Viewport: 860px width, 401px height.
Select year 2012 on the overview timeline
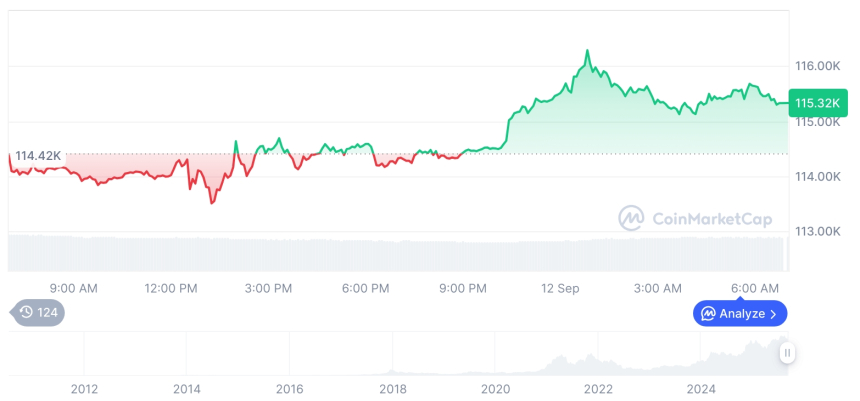pos(84,387)
